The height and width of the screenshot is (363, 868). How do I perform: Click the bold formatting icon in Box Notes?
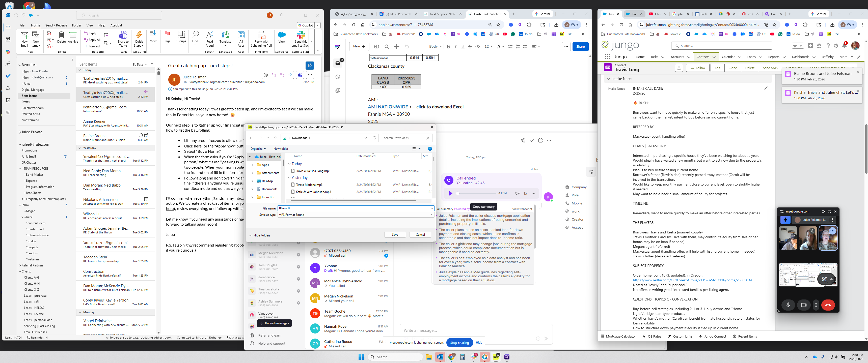coord(448,46)
